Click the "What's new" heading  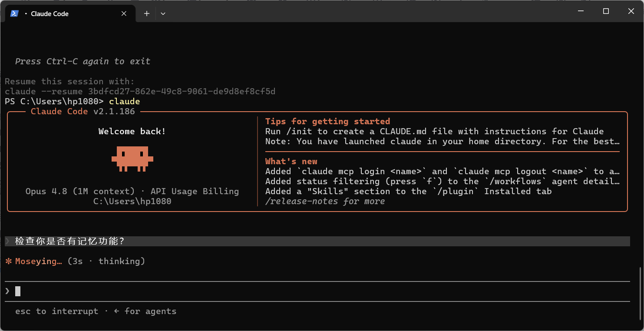291,162
